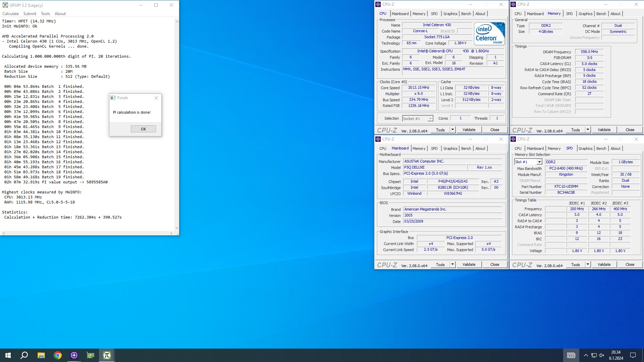
Task: Switch to SPD tab in Mainboard window
Action: [434, 148]
